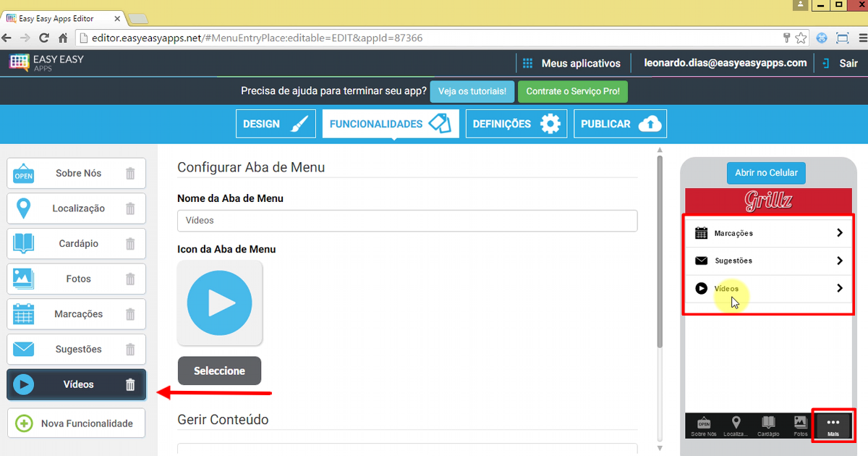The height and width of the screenshot is (456, 868).
Task: Open Vídeos row chevron in preview
Action: click(x=839, y=288)
